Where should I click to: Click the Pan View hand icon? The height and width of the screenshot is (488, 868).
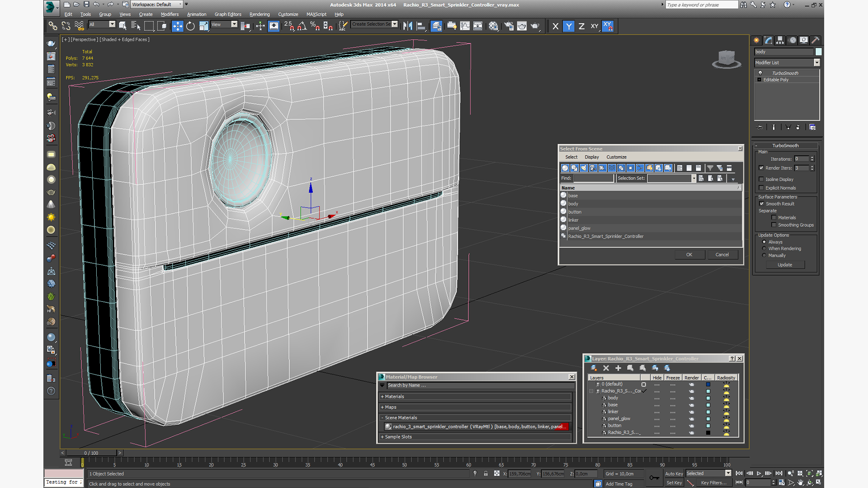coord(800,483)
